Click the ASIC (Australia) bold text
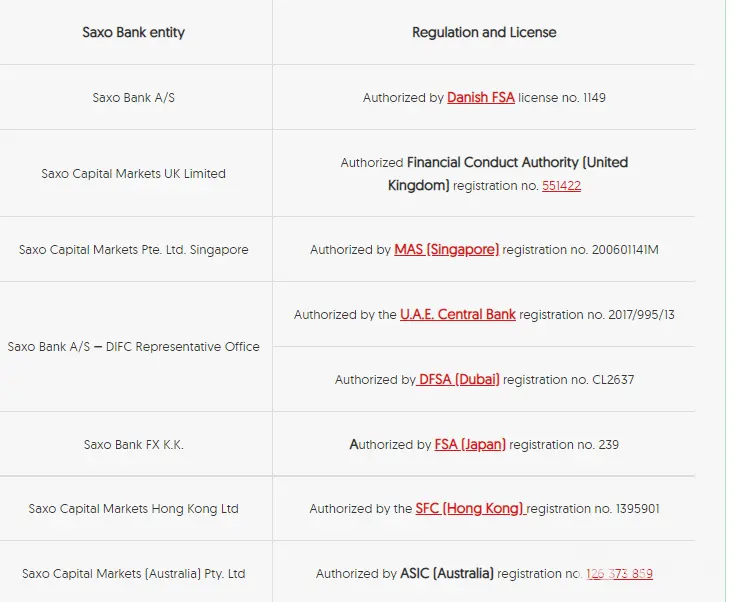Image resolution: width=734 pixels, height=602 pixels. [447, 573]
